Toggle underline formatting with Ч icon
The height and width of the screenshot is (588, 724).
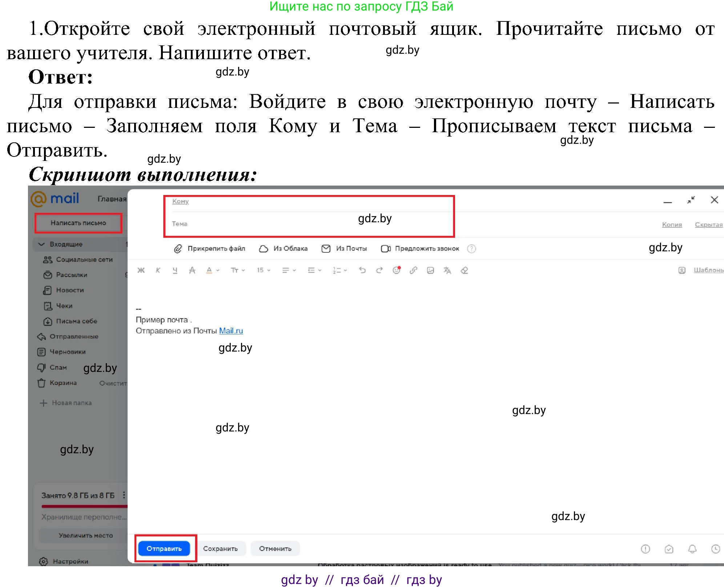[175, 270]
